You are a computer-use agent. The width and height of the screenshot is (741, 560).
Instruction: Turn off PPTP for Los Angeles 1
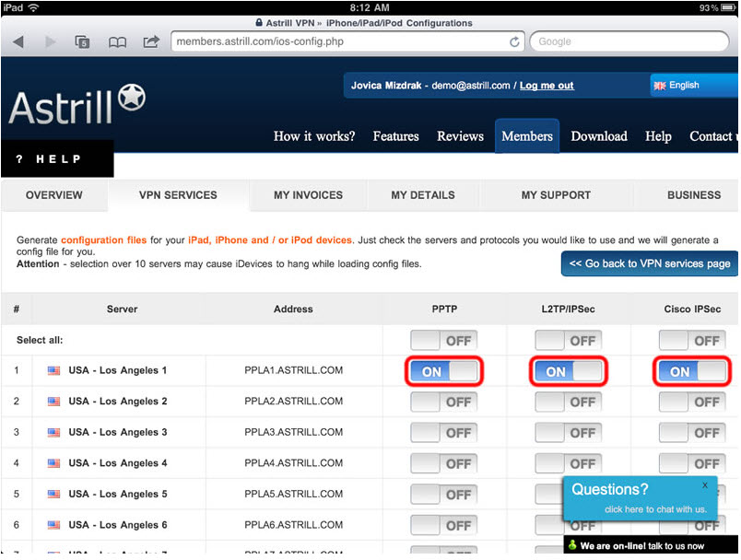pos(443,371)
